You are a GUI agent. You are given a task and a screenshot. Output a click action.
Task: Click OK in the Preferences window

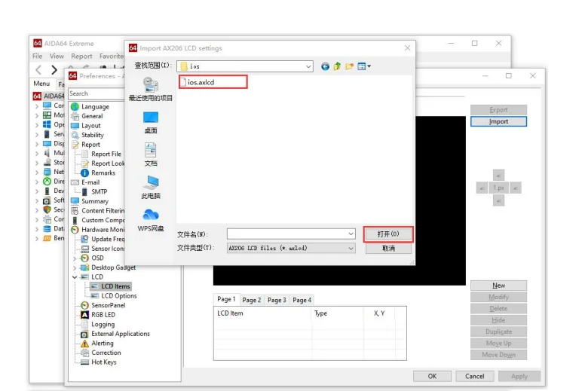(x=432, y=376)
